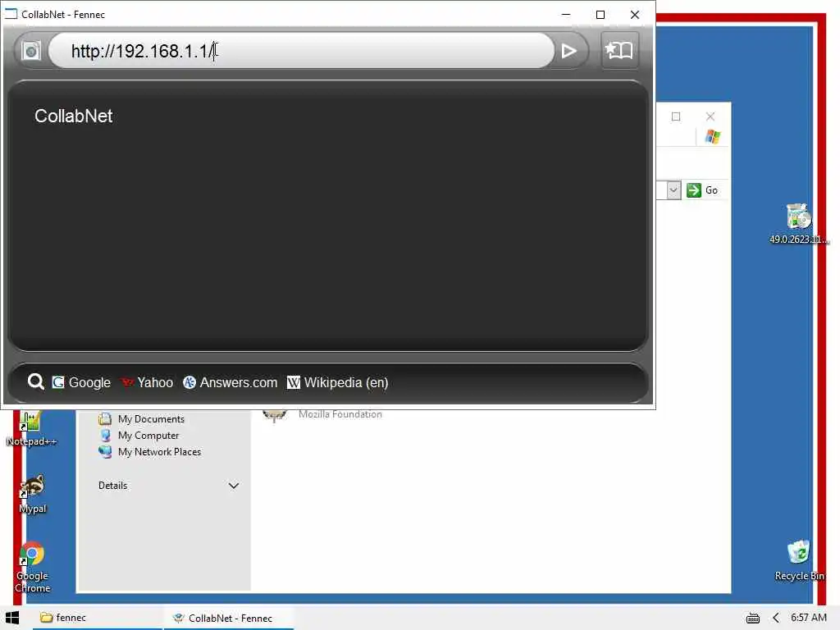840x630 pixels.
Task: Click the Go arrow button in Fennec
Action: click(x=568, y=51)
